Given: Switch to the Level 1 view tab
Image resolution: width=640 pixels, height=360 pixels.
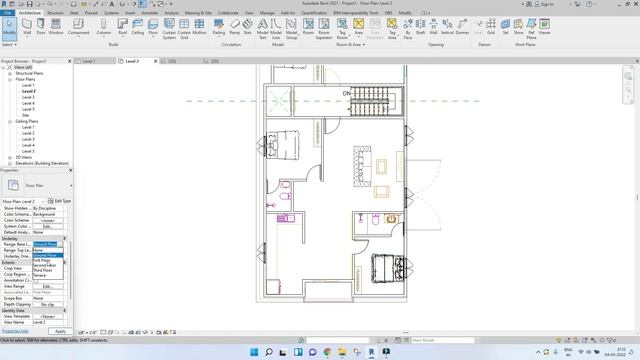Looking at the screenshot, I should point(89,61).
